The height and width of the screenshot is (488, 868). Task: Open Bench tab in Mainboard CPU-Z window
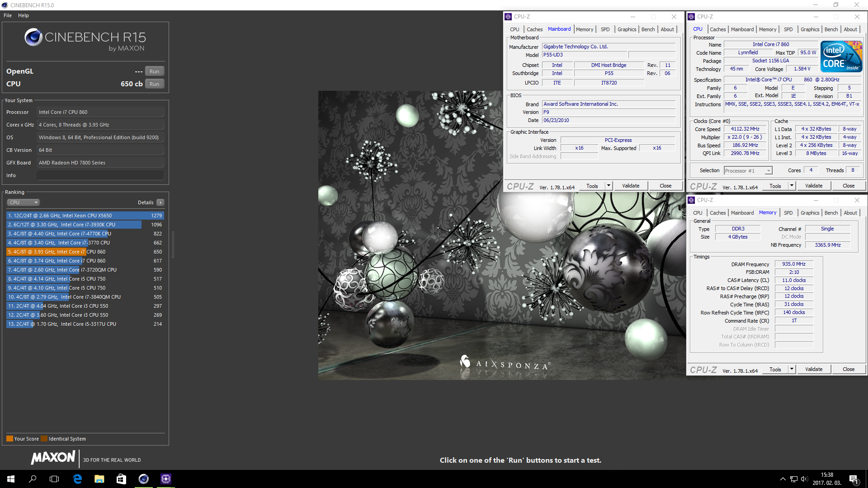pyautogui.click(x=648, y=29)
